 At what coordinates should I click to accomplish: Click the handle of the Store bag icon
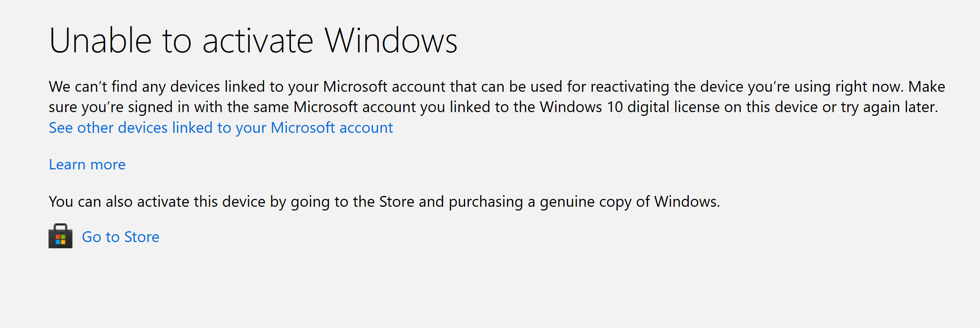pos(61,227)
